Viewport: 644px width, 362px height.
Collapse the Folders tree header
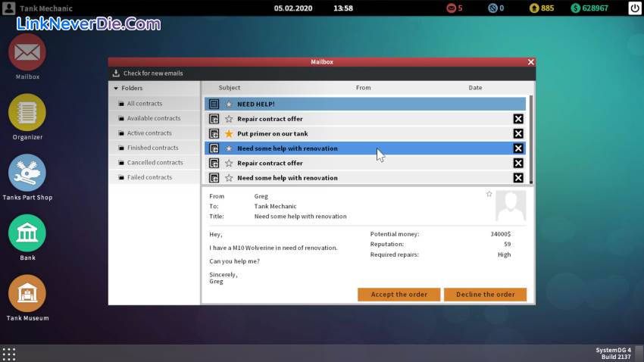click(x=115, y=88)
